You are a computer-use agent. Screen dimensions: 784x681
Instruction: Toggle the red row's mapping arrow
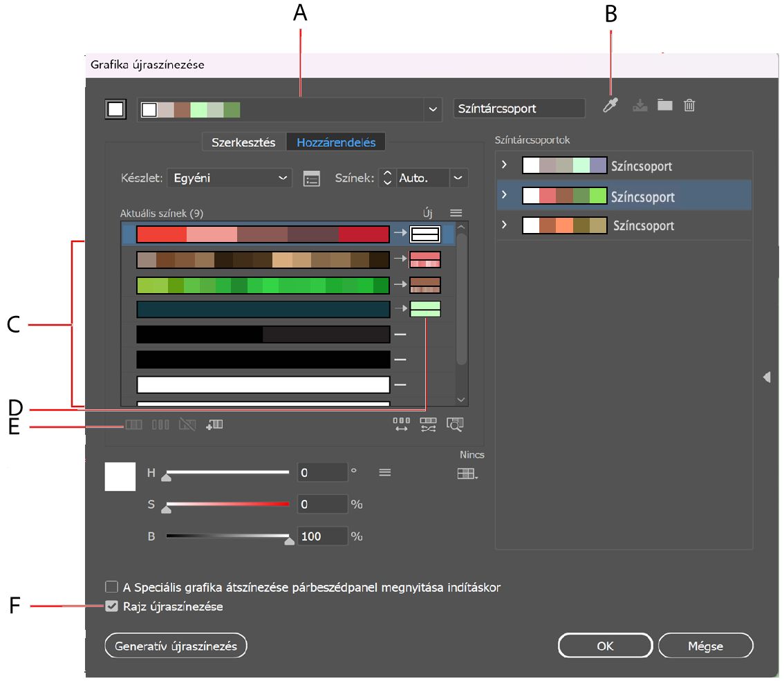[x=400, y=232]
